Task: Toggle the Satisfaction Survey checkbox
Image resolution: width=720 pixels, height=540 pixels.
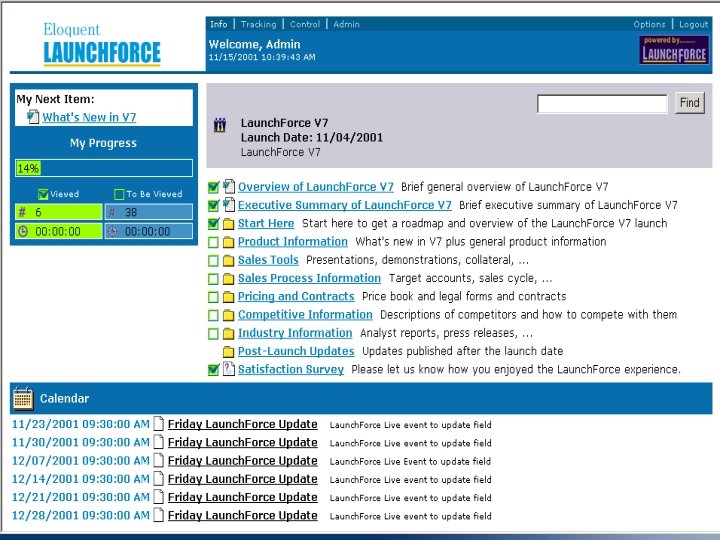Action: pos(213,370)
